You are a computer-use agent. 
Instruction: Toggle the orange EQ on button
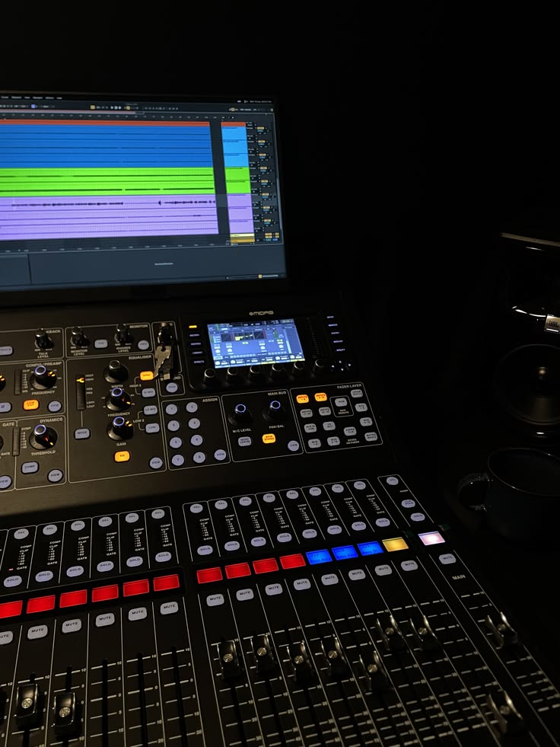click(122, 456)
